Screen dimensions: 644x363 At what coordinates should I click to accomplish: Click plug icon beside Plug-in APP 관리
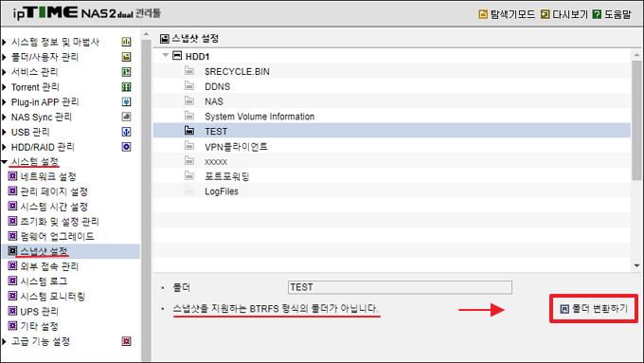(127, 101)
